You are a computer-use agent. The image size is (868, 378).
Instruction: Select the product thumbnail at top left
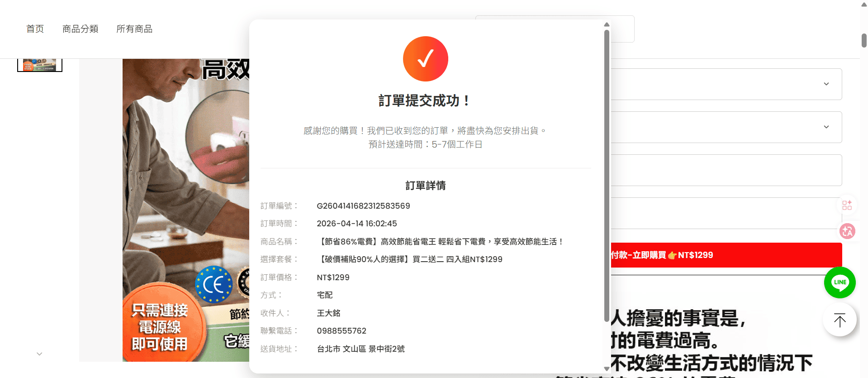coord(40,65)
